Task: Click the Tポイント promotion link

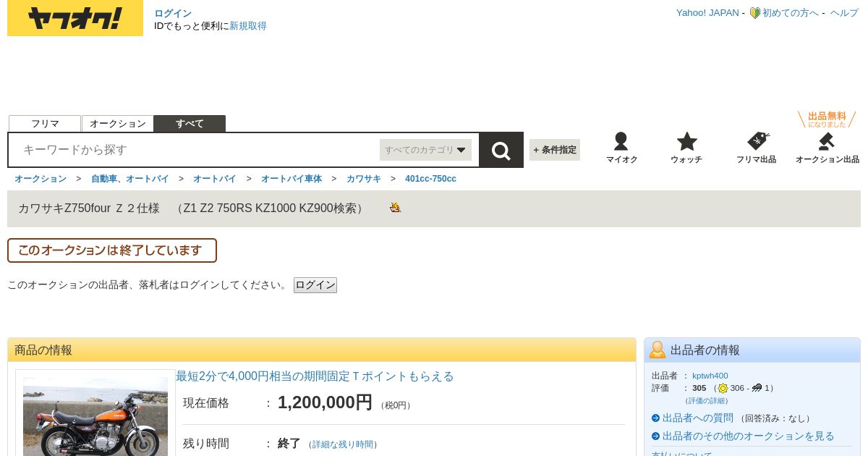Action: [315, 376]
